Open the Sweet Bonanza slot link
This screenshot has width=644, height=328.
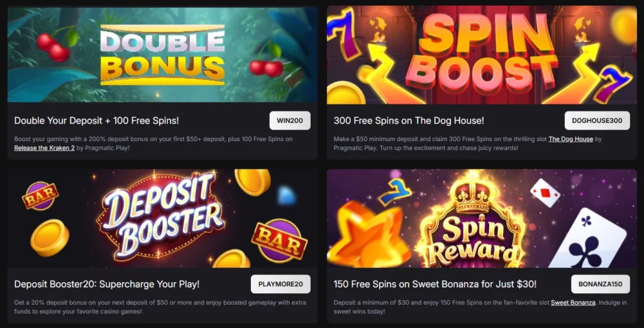coord(572,303)
